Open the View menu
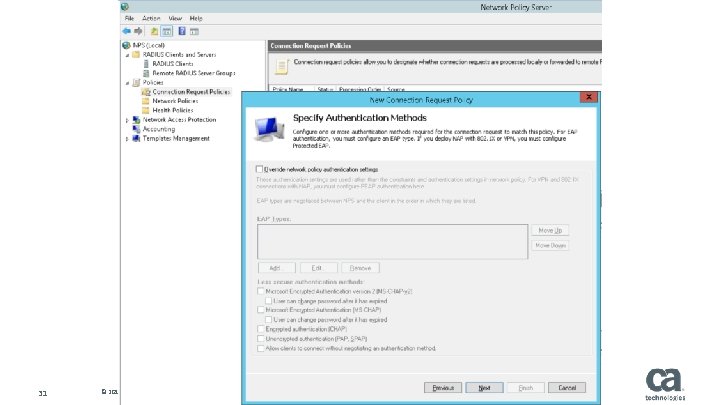720x405 pixels. tap(175, 18)
